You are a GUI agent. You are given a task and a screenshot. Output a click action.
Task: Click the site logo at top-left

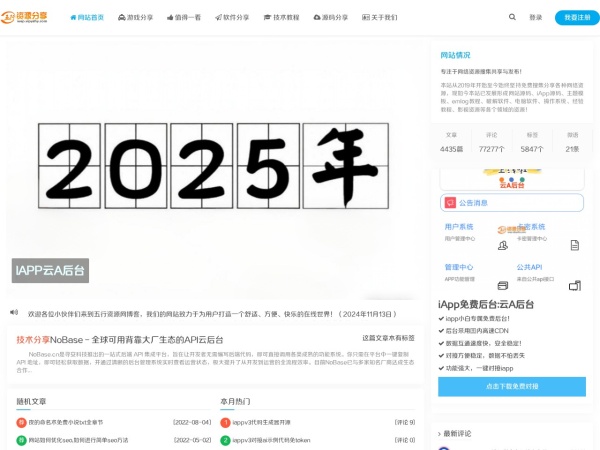[24, 17]
